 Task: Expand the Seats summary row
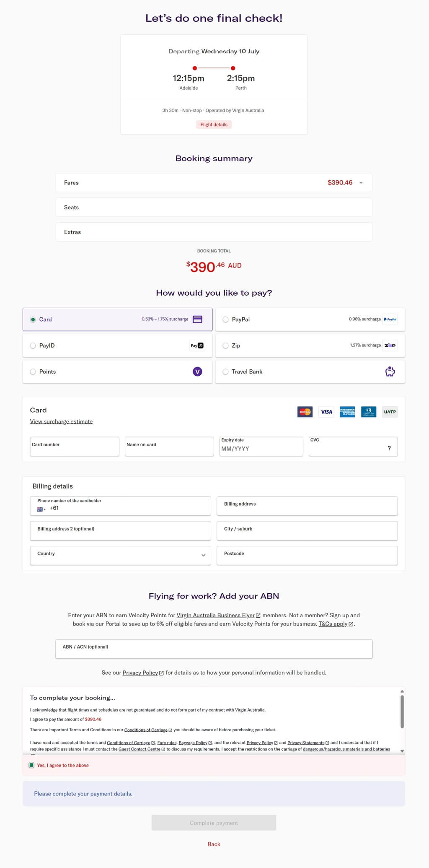pyautogui.click(x=214, y=207)
